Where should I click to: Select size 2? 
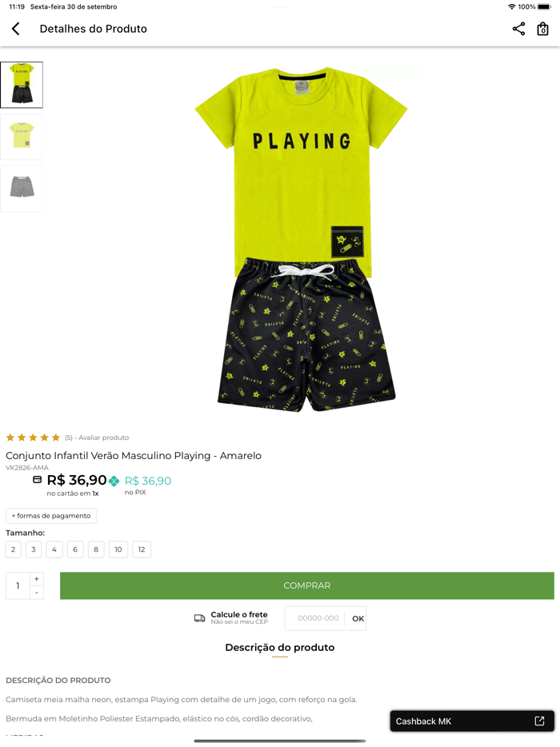(14, 549)
